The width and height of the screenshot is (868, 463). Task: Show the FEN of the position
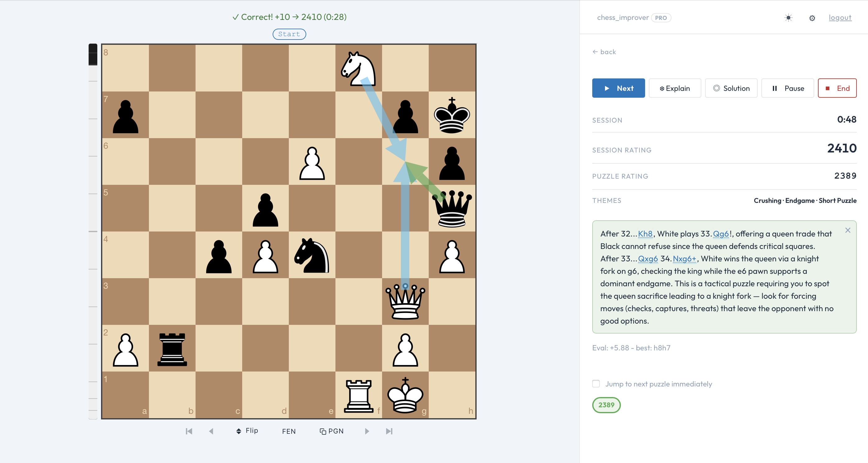(289, 431)
